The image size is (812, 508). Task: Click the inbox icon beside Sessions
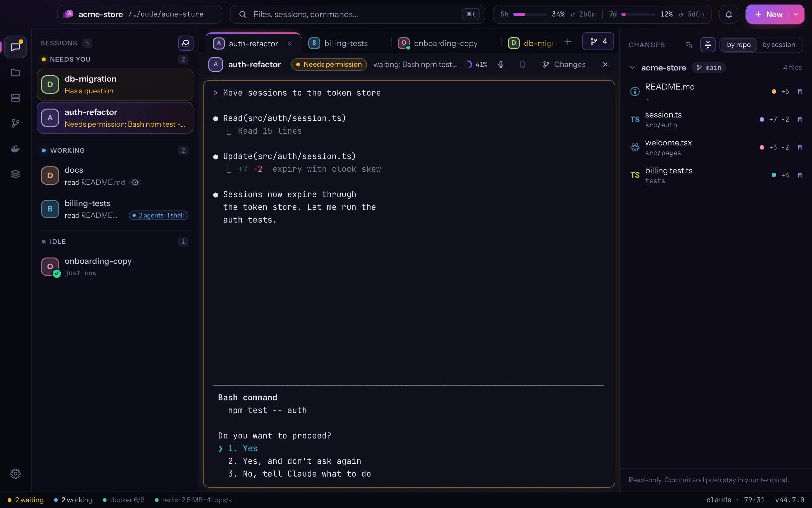186,43
